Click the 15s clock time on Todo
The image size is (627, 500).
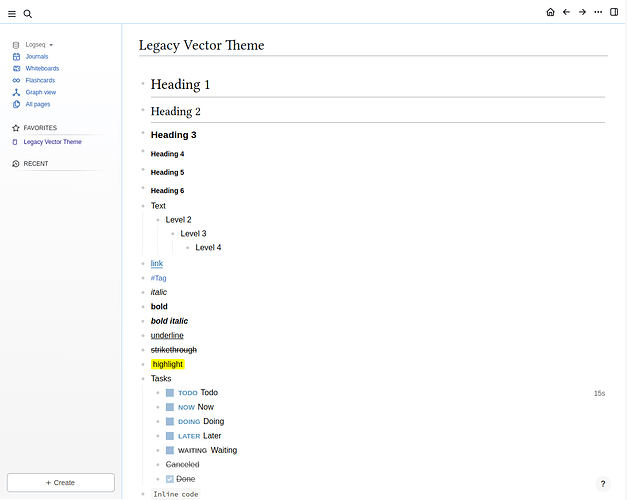(599, 394)
